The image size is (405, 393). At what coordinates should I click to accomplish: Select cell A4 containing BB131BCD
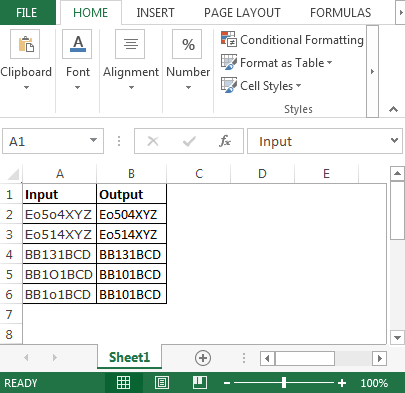click(59, 254)
